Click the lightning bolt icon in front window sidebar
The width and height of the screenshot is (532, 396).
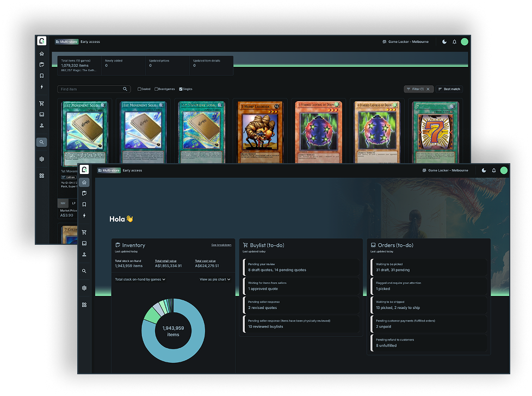(84, 215)
